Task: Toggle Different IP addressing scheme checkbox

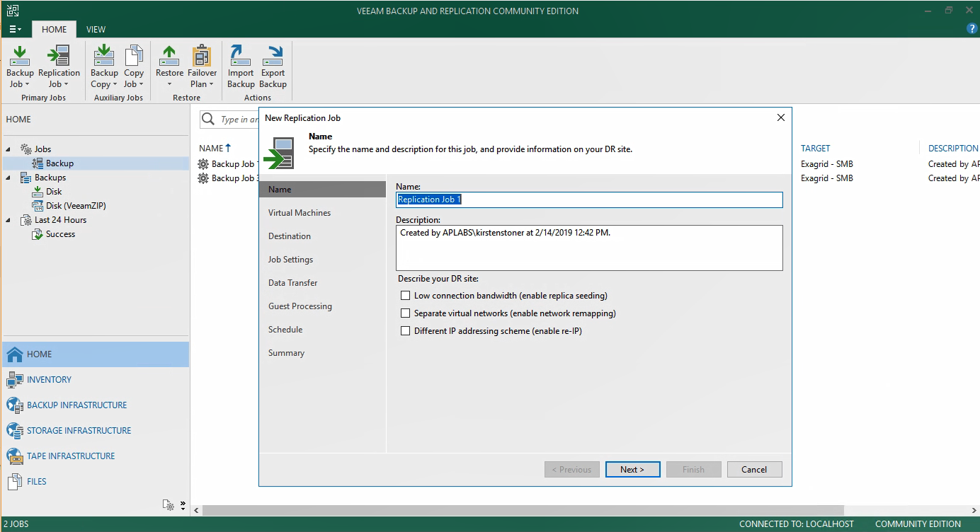Action: (x=406, y=330)
